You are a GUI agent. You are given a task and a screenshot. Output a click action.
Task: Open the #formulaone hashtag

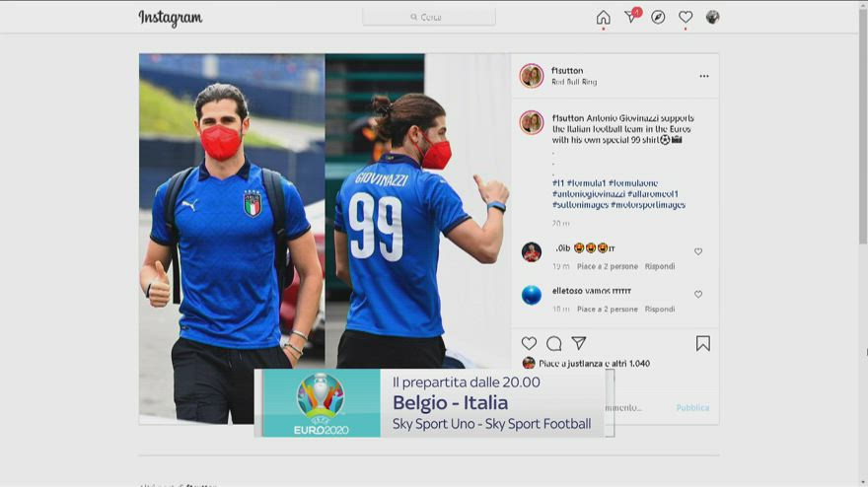click(632, 182)
